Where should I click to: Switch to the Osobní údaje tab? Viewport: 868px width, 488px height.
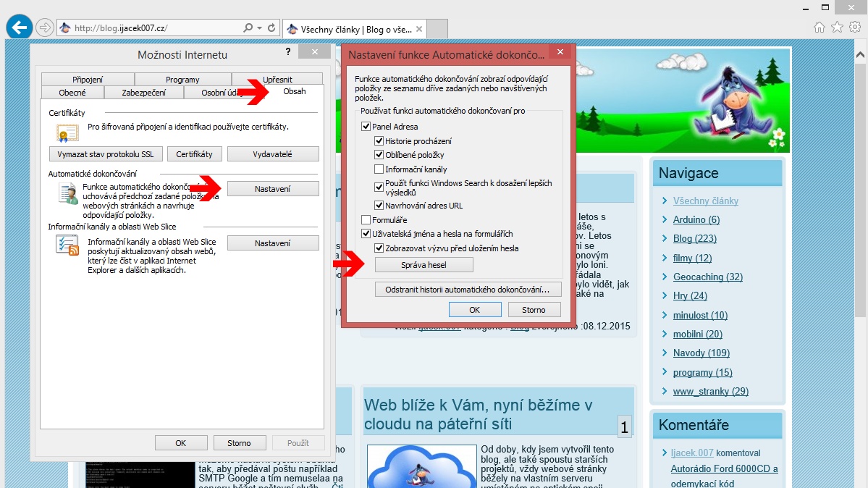pyautogui.click(x=222, y=93)
